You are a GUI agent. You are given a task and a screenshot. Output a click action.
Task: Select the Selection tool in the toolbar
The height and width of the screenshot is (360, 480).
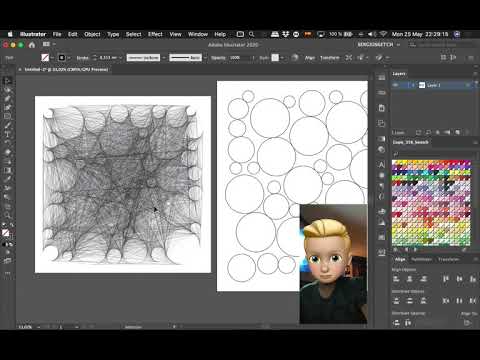click(7, 80)
